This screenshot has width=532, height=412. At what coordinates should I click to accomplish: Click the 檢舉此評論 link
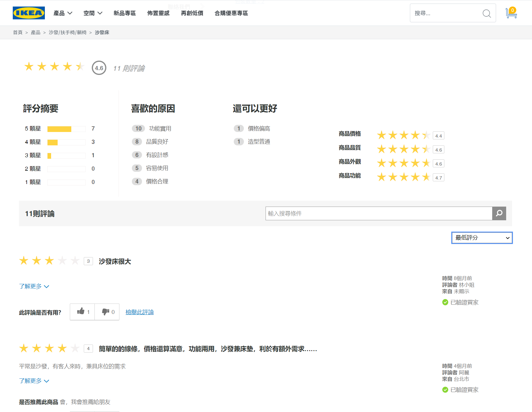(x=140, y=312)
